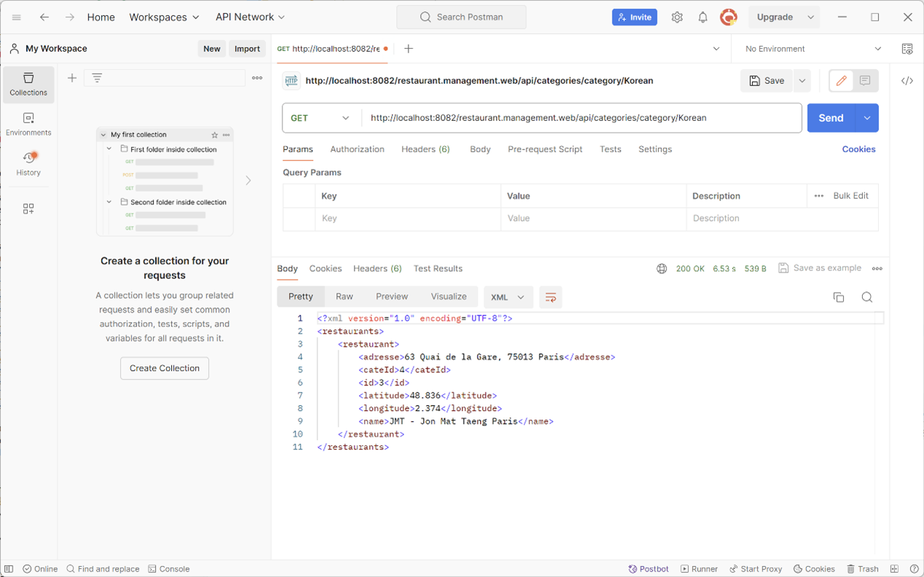
Task: Switch response view to Raw
Action: (x=344, y=297)
